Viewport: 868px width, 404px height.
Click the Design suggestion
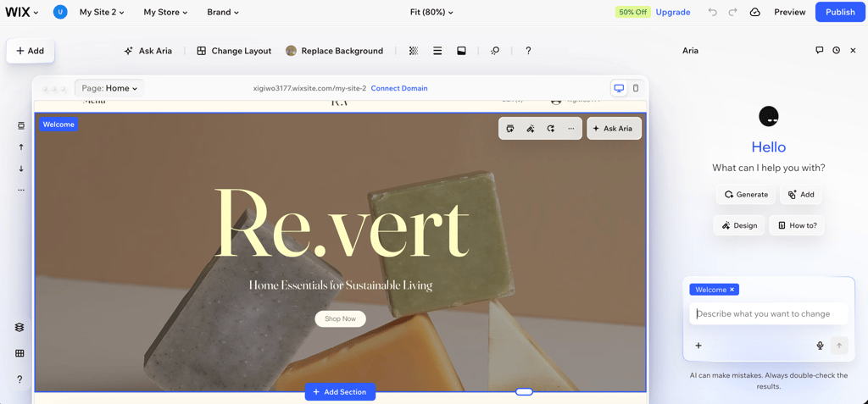[x=739, y=226]
